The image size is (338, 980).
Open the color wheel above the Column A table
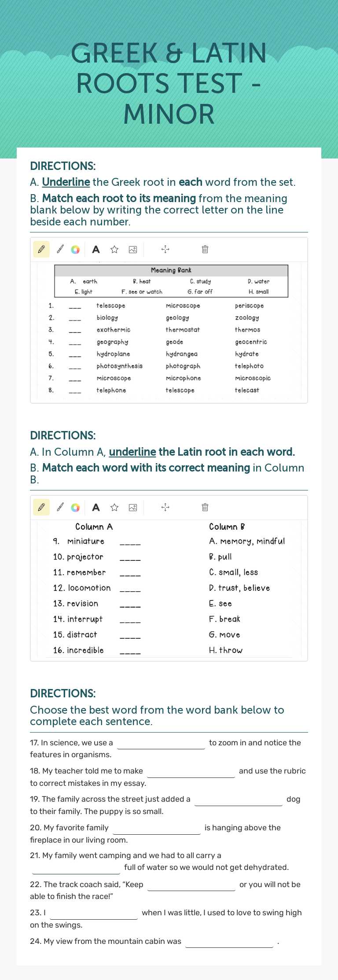tap(75, 507)
